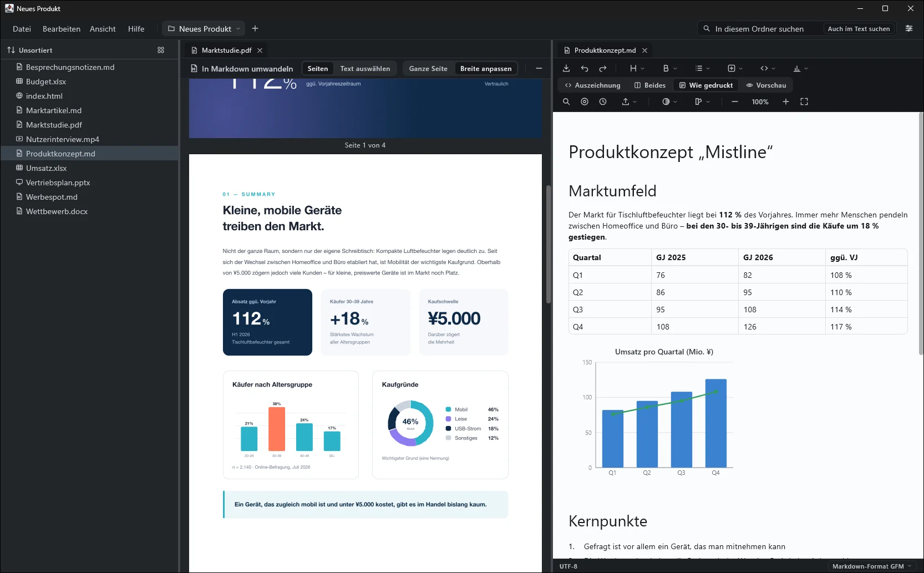Open the Neues Produkt folder tab
924x573 pixels.
(204, 29)
